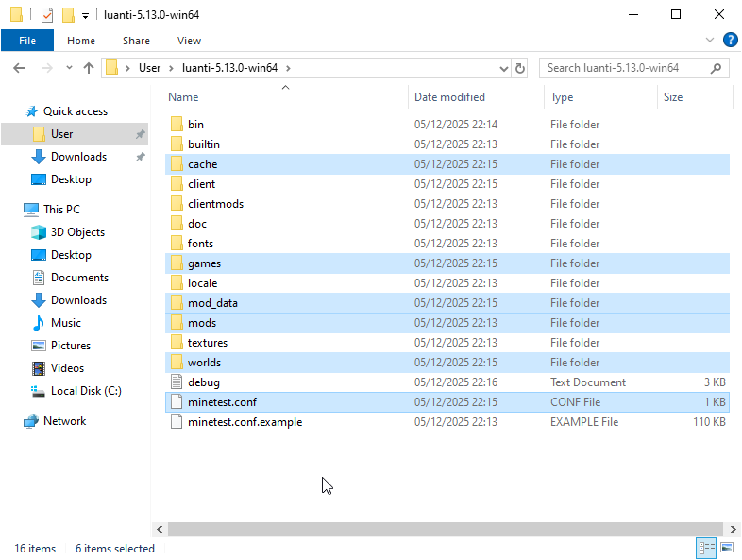Screen dimensions: 742x560
Task: Expand chevron after luanti-5.13.0-win64 breadcrumb
Action: point(288,68)
